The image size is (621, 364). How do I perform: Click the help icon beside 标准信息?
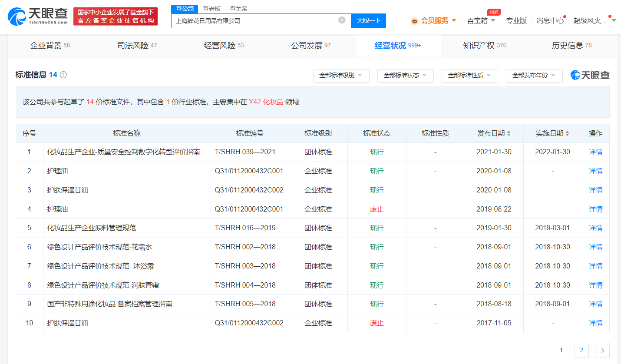[63, 75]
